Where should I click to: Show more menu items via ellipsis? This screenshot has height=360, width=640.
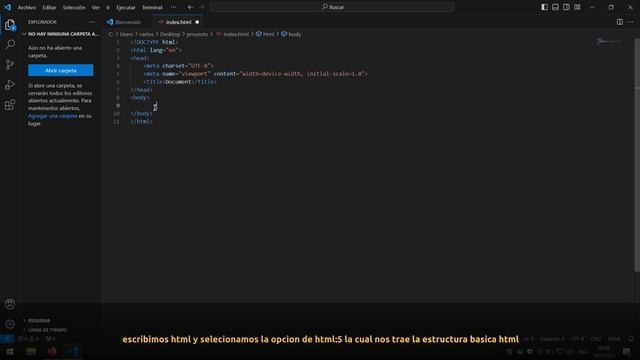click(x=173, y=7)
